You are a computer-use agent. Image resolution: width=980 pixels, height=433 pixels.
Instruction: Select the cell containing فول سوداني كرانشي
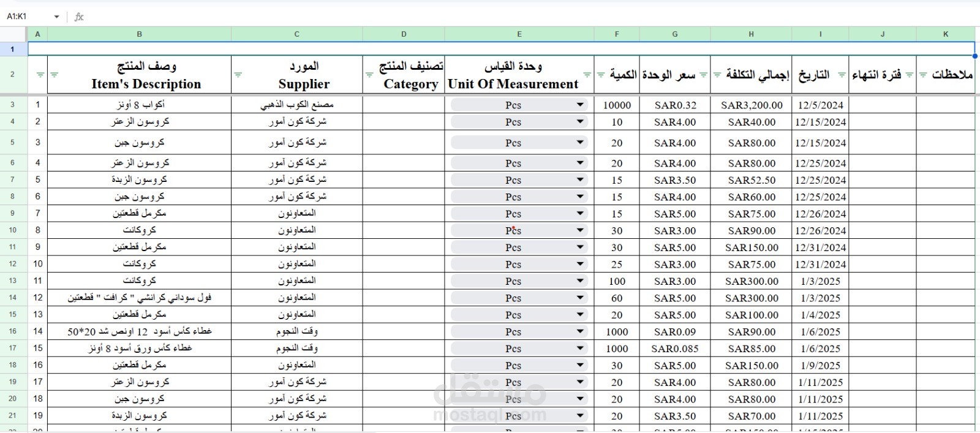click(x=139, y=298)
